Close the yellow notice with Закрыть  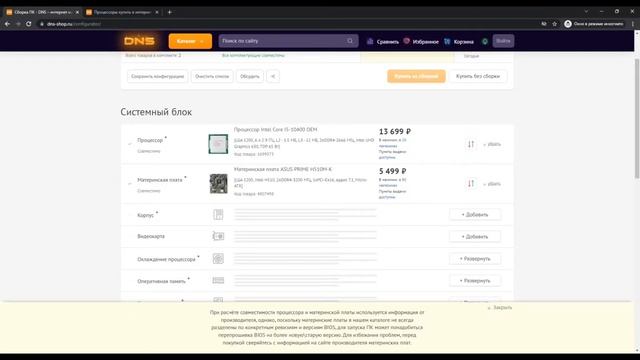(x=500, y=307)
